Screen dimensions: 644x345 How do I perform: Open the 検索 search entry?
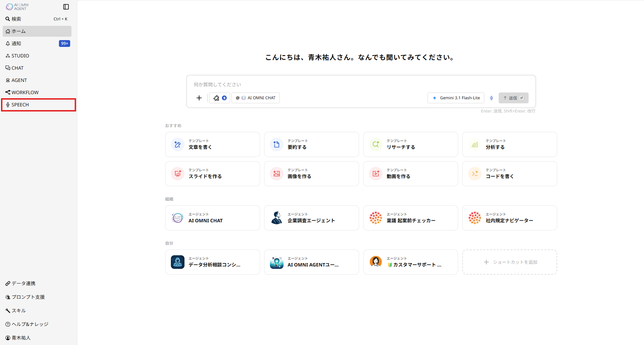coord(37,19)
